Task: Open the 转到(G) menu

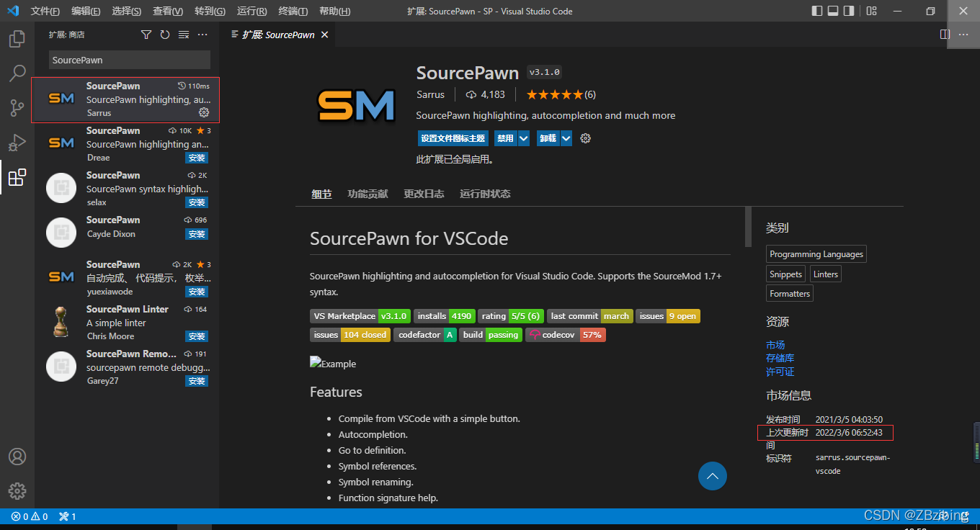Action: click(210, 12)
